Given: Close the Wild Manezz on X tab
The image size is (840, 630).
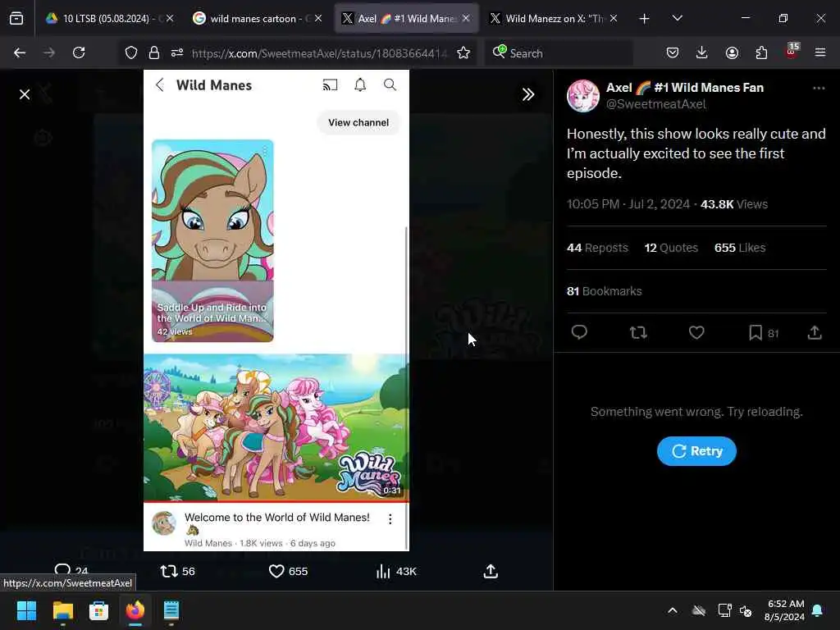Looking at the screenshot, I should click(x=614, y=19).
